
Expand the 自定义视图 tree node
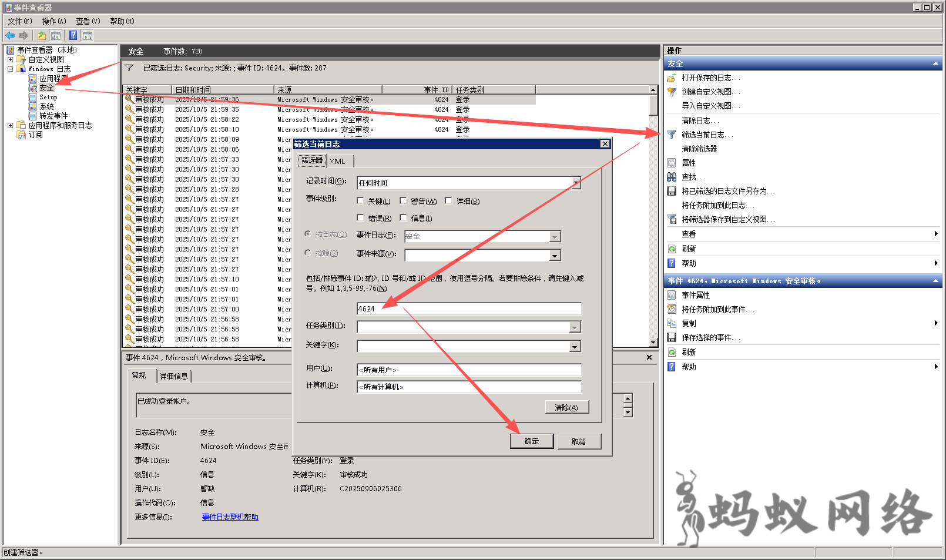[x=10, y=59]
